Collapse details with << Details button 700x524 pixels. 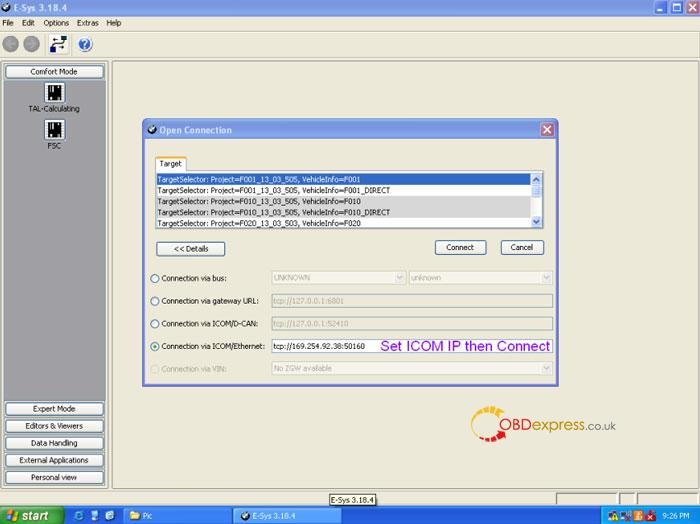[191, 249]
